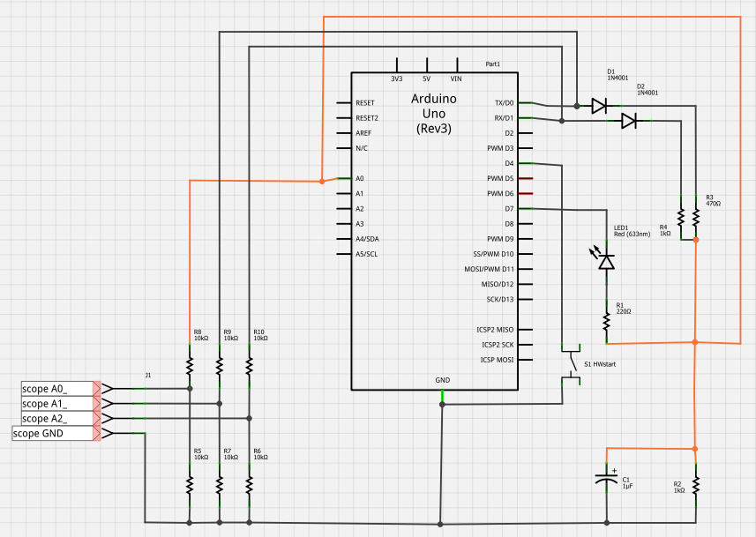756x537 pixels.
Task: Select the 'scope GND' net label
Action: (x=52, y=433)
